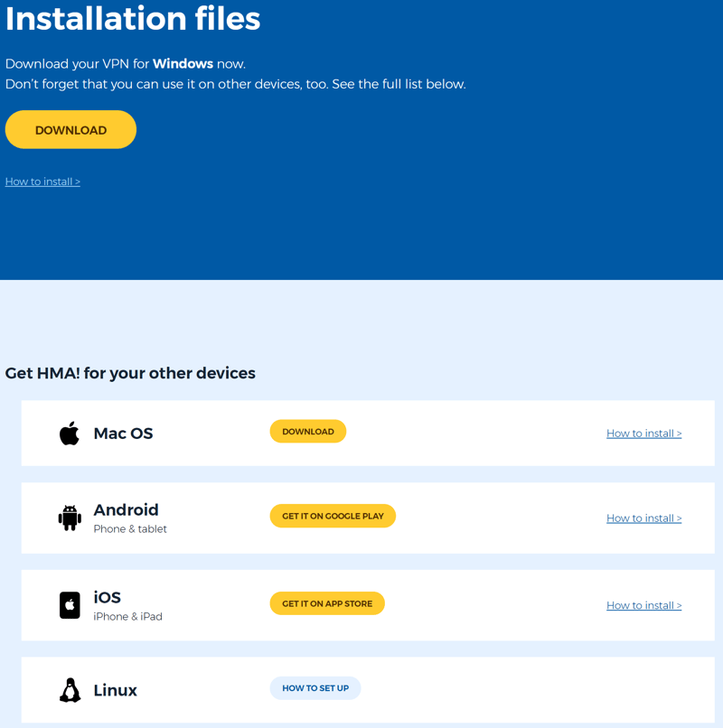Click the Apple logo icon for Mac OS
723x728 pixels.
[x=70, y=434]
